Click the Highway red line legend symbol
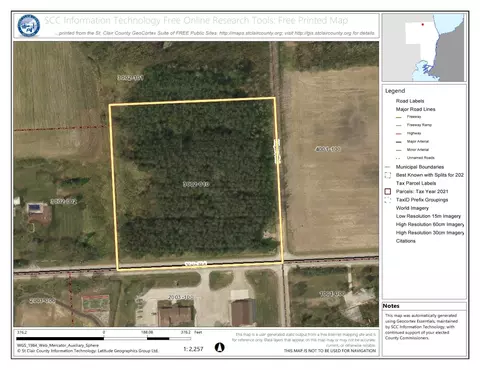Image resolution: width=480 pixels, height=370 pixels. 398,134
